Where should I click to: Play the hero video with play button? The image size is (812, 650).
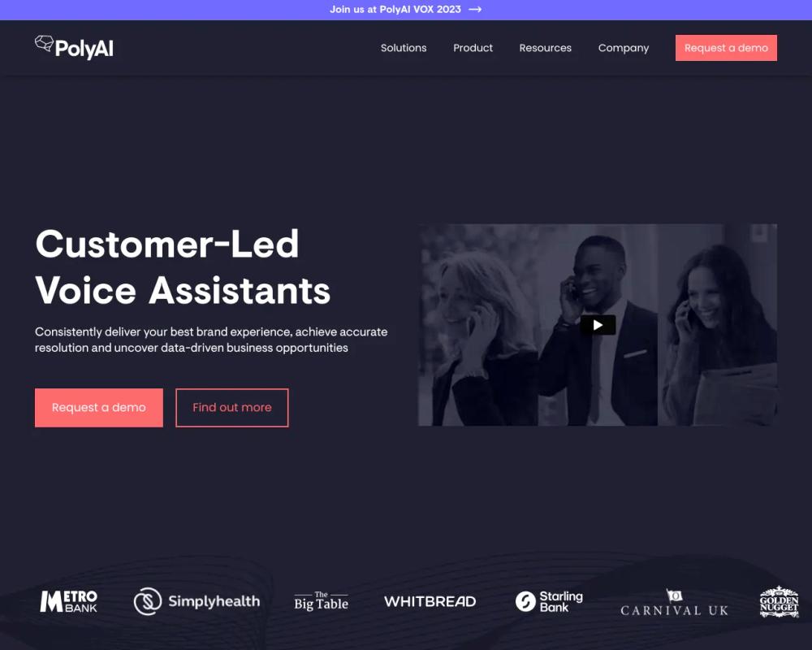(598, 325)
